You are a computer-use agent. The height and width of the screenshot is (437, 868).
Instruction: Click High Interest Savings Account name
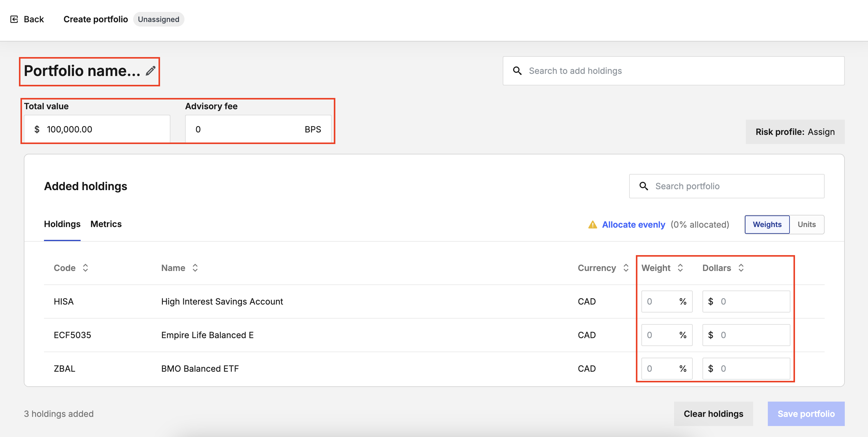pyautogui.click(x=222, y=302)
